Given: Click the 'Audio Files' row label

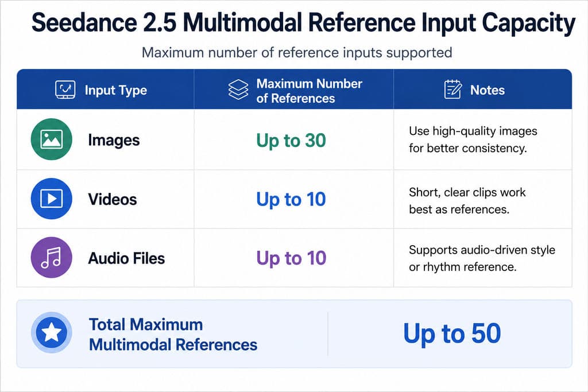Looking at the screenshot, I should 126,258.
